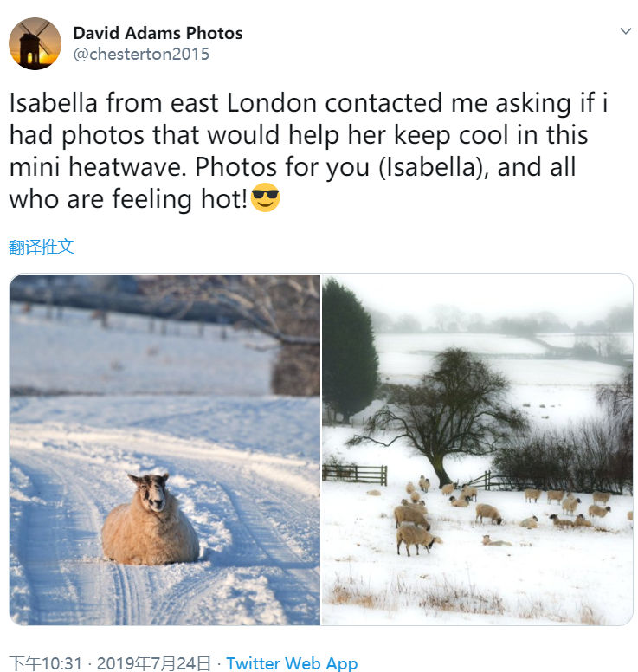Open the single sheep snow photo
Image resolution: width=638 pixels, height=672 pixels.
[x=164, y=449]
